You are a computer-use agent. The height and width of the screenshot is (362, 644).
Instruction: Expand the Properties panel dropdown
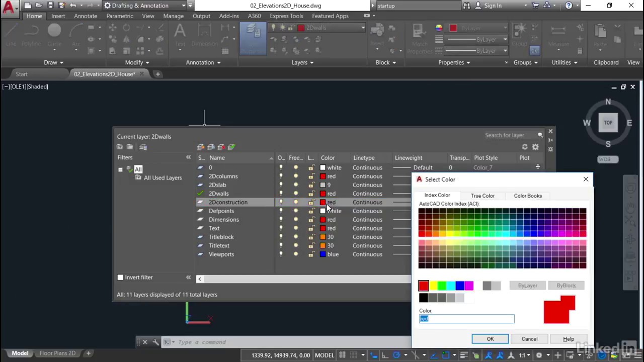(x=454, y=62)
